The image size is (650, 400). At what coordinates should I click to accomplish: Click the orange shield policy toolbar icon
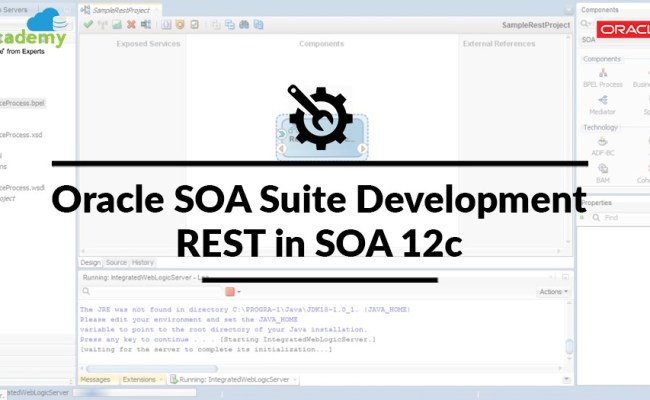point(180,24)
